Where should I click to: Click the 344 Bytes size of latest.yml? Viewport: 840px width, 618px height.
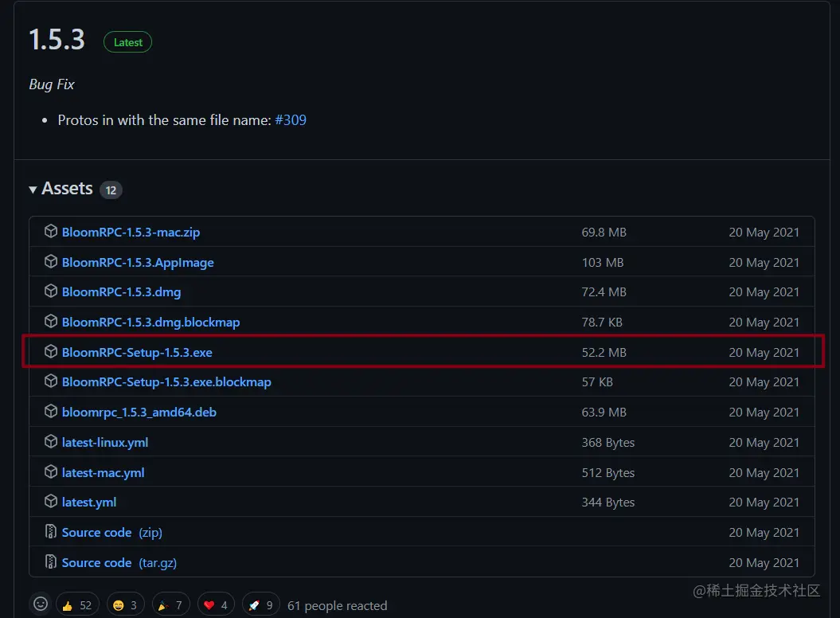tap(608, 503)
